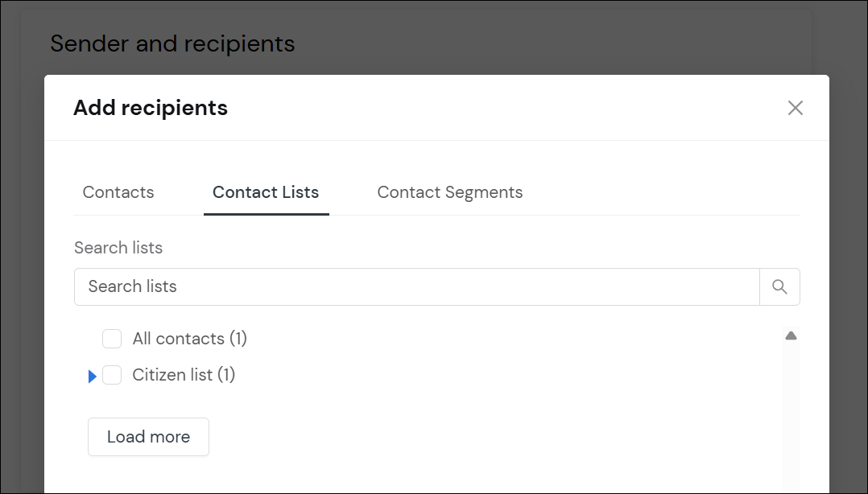Select the All contacts list entry
This screenshot has width=868, height=494.
(189, 339)
